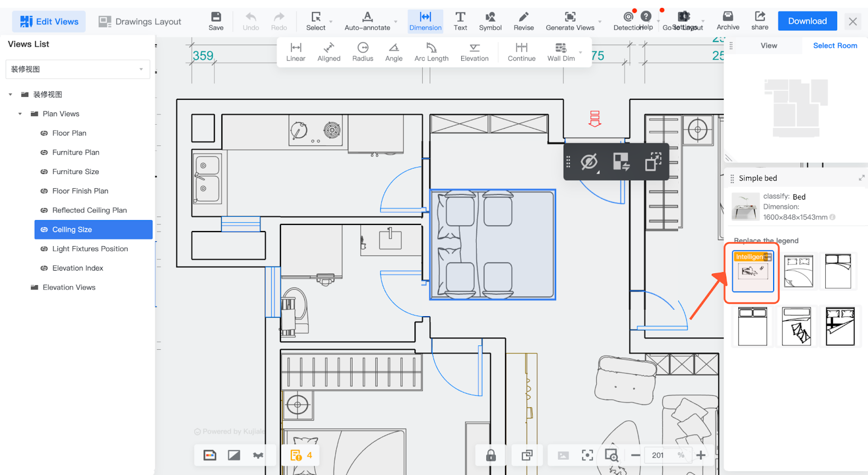The height and width of the screenshot is (475, 868).
Task: Open the Symbol tool
Action: [490, 21]
